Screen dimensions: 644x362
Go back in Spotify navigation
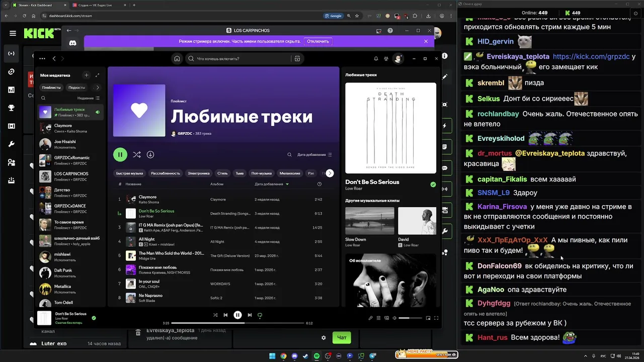(x=54, y=59)
